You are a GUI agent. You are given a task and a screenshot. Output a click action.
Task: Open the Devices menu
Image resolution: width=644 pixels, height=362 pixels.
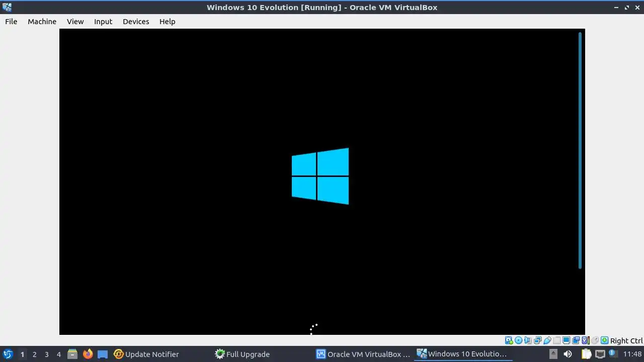tap(136, 22)
